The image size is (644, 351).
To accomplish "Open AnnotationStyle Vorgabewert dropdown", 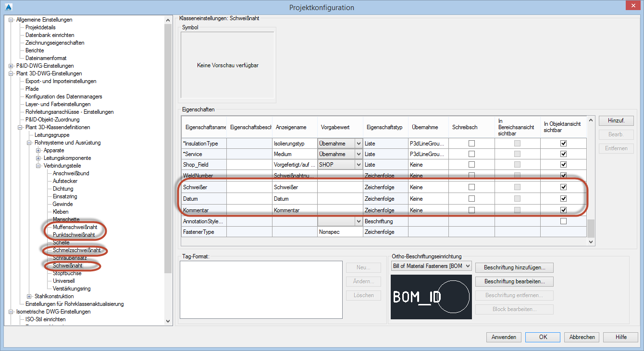I will (x=358, y=221).
